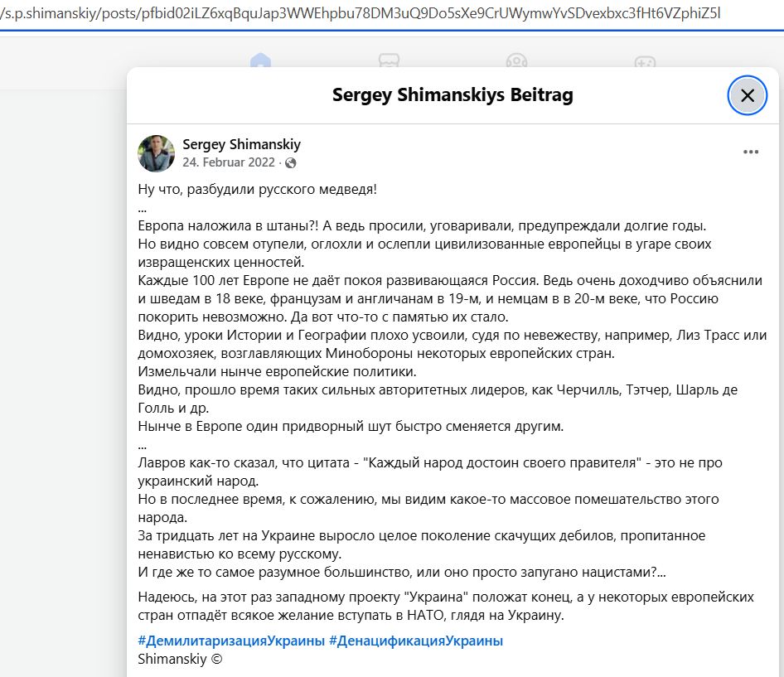The width and height of the screenshot is (784, 677).
Task: Select the Home icon in Facebook's navigation bar
Action: (x=261, y=61)
